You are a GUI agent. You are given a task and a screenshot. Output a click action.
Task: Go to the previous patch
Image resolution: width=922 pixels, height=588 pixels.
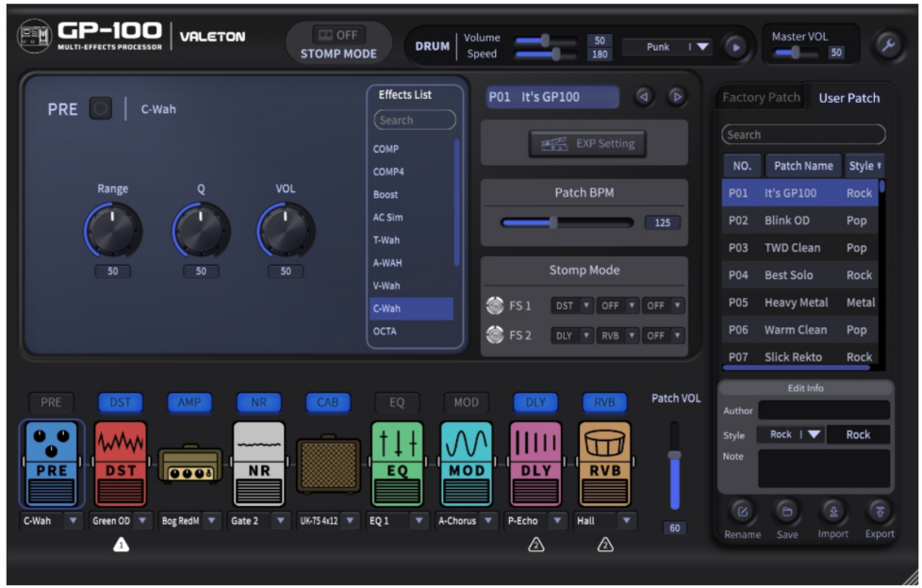644,96
